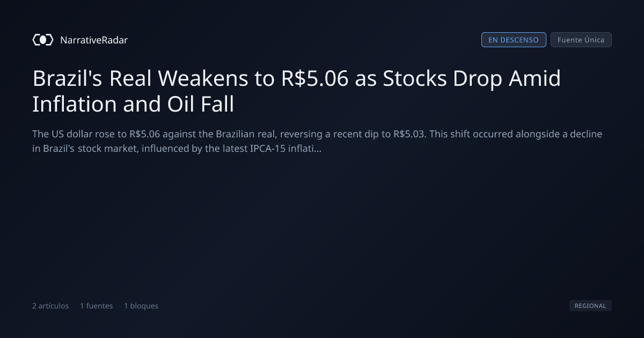Select the EN DESCENSO status badge
Screen dimensions: 644x338
coord(514,40)
